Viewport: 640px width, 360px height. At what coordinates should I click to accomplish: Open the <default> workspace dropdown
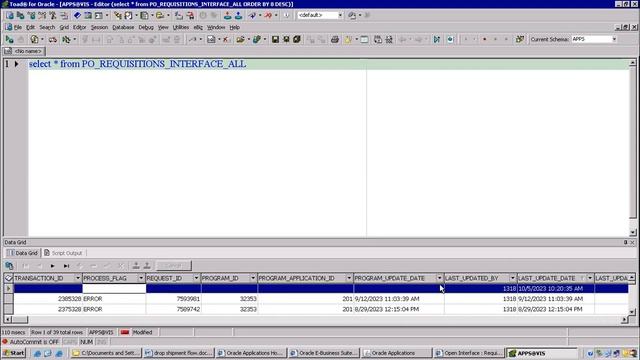click(x=340, y=15)
